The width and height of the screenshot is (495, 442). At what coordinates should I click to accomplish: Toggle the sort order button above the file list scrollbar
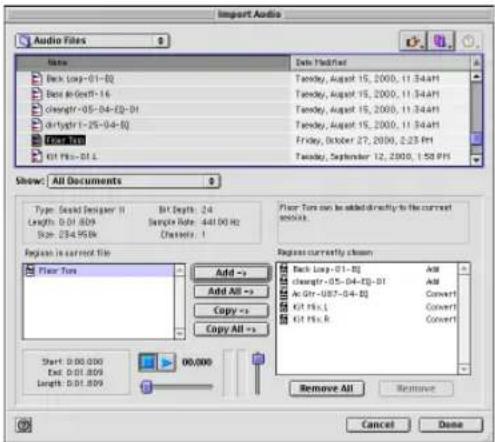[476, 62]
